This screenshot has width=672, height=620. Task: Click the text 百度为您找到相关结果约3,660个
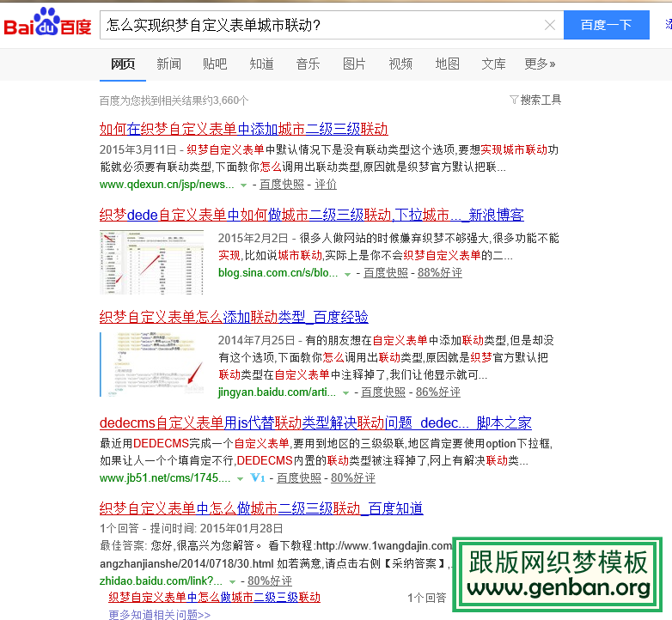pos(174,100)
